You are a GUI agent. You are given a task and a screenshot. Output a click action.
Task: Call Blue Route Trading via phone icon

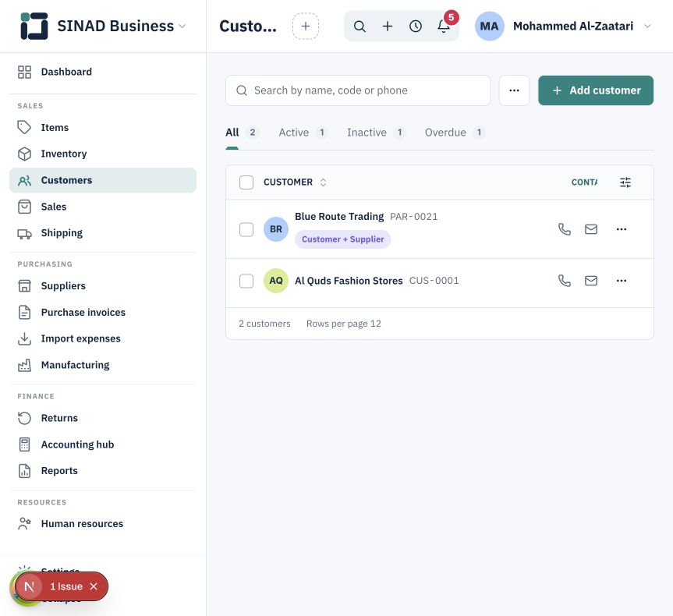(565, 229)
